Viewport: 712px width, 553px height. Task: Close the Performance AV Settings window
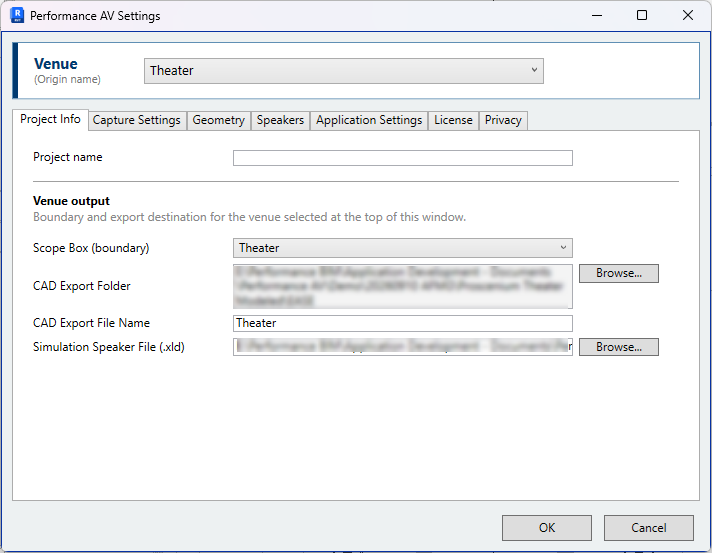(688, 15)
